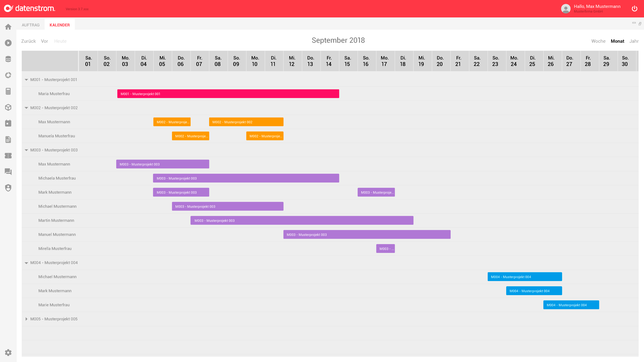Viewport: 644px width, 362px height.
Task: Go forward with Vor
Action: [x=44, y=41]
